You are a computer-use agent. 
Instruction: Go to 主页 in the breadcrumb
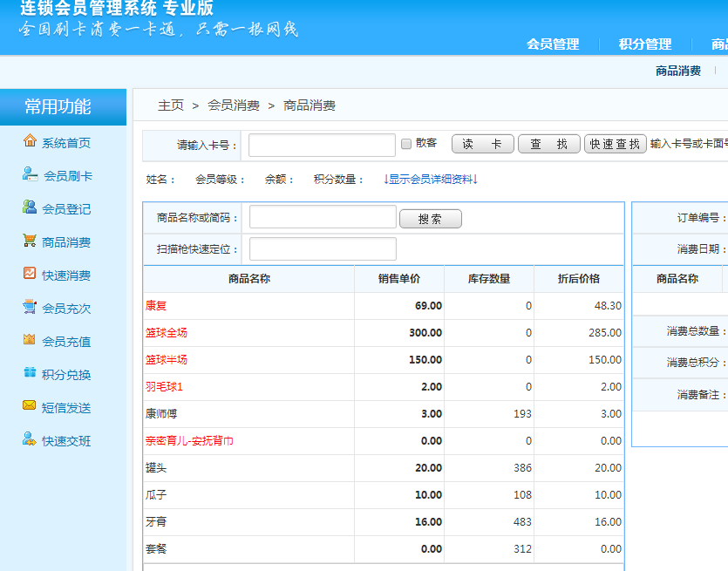(x=171, y=105)
